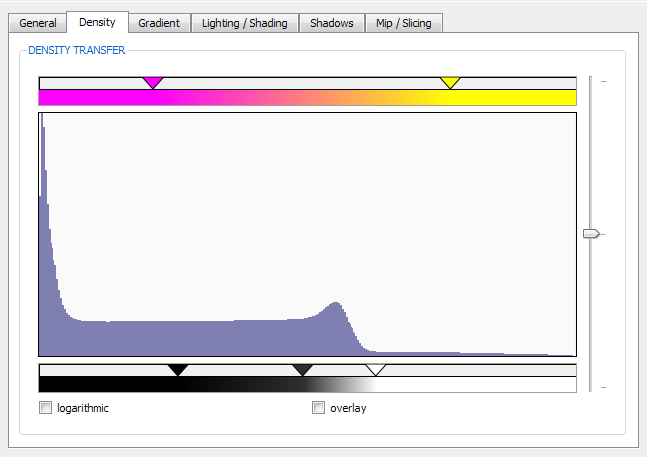
Task: Select the magenta color marker
Action: 153,82
